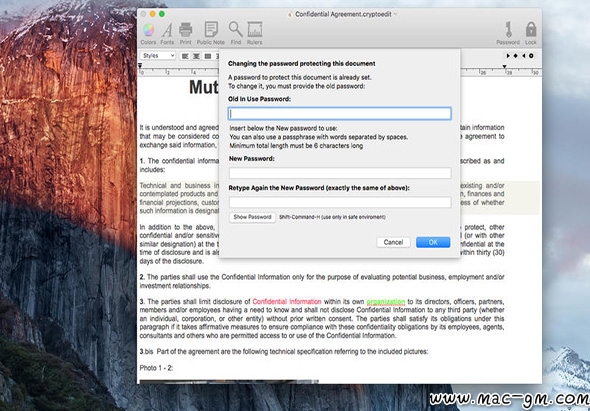Open the document title dropdown chevron
Screen dimensions: 590x411
(x=395, y=14)
